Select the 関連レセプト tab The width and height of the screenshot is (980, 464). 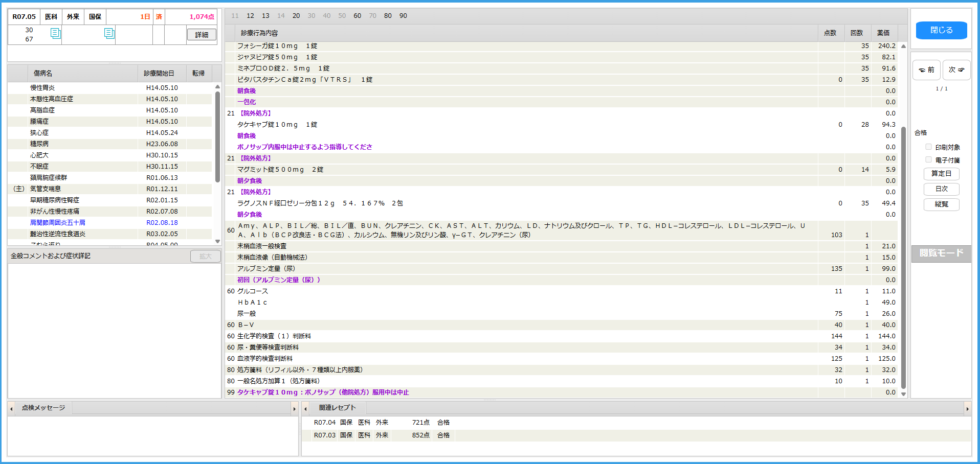337,408
